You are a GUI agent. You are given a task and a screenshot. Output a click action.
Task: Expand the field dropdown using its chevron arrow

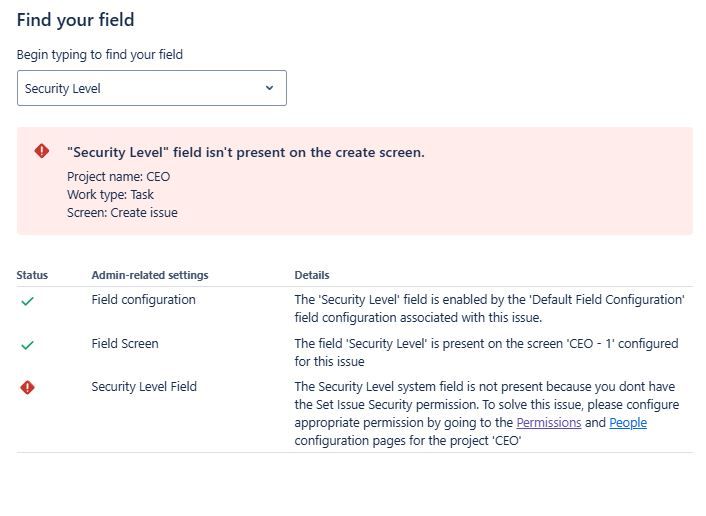(x=269, y=88)
